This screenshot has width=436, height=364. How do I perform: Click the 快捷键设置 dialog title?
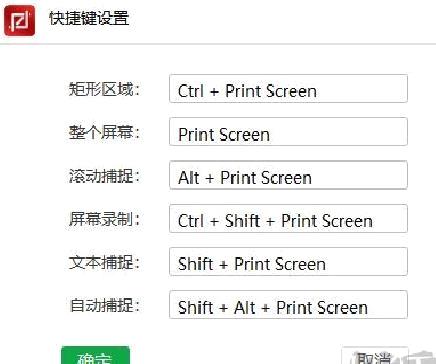pyautogui.click(x=89, y=18)
